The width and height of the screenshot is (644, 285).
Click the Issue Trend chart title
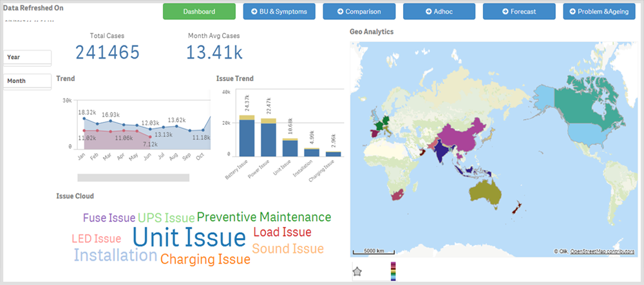tap(235, 78)
